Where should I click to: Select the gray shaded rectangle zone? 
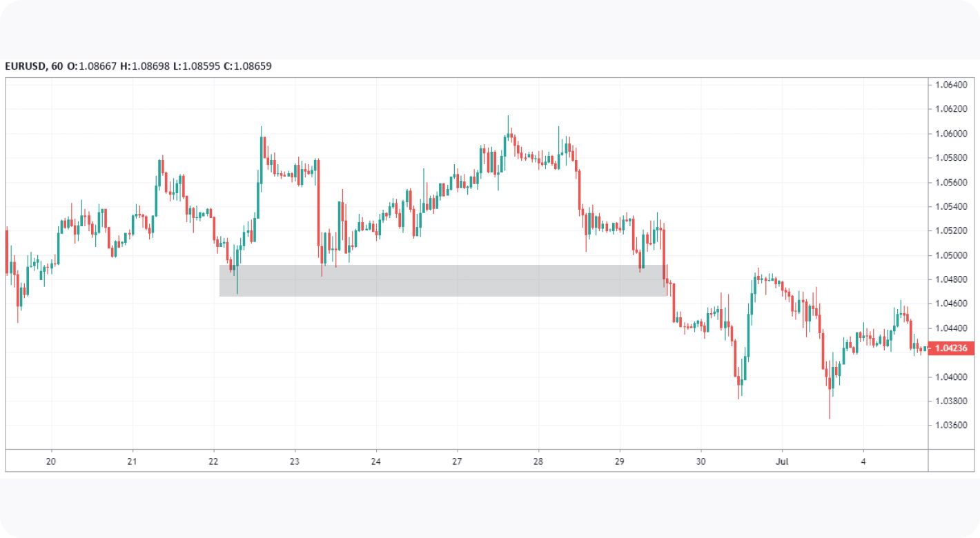443,281
